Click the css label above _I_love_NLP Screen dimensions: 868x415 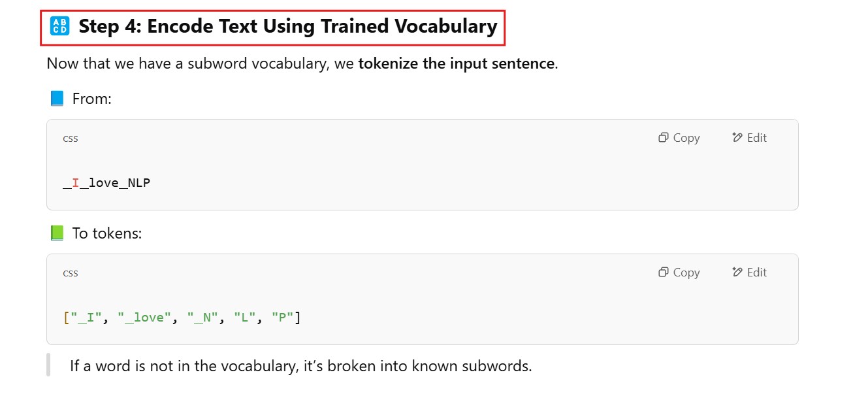[71, 139]
